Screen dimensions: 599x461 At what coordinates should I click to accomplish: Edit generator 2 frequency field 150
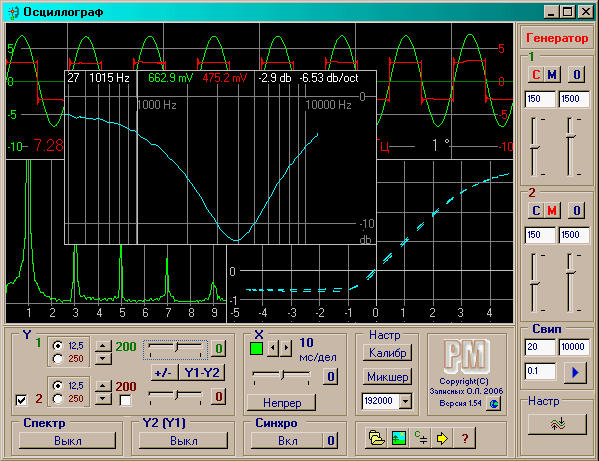click(x=539, y=235)
